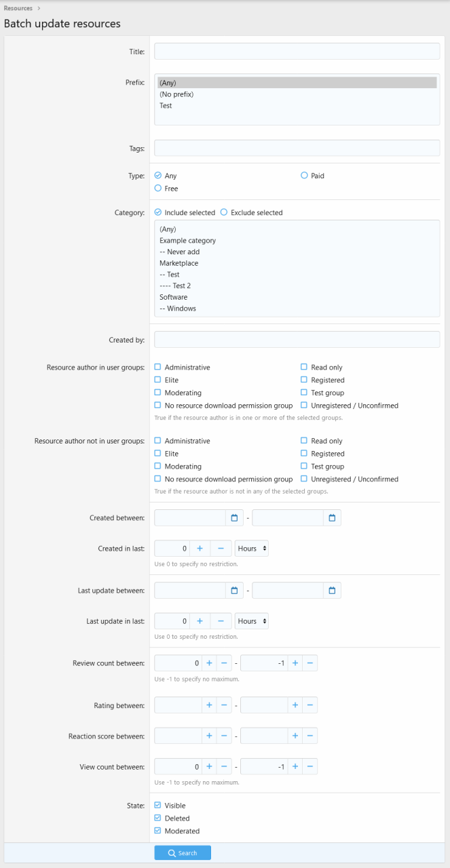Open the Created in last Hours dropdown
This screenshot has height=868, width=450.
[x=251, y=548]
